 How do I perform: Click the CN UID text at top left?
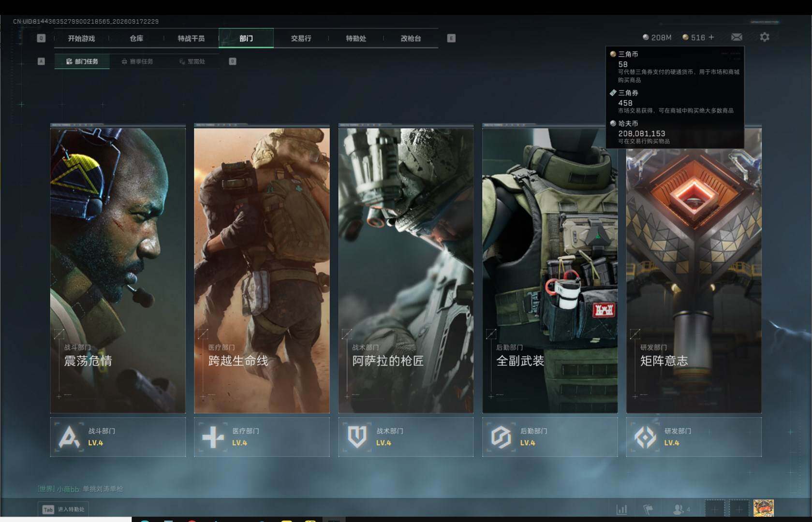pyautogui.click(x=86, y=21)
